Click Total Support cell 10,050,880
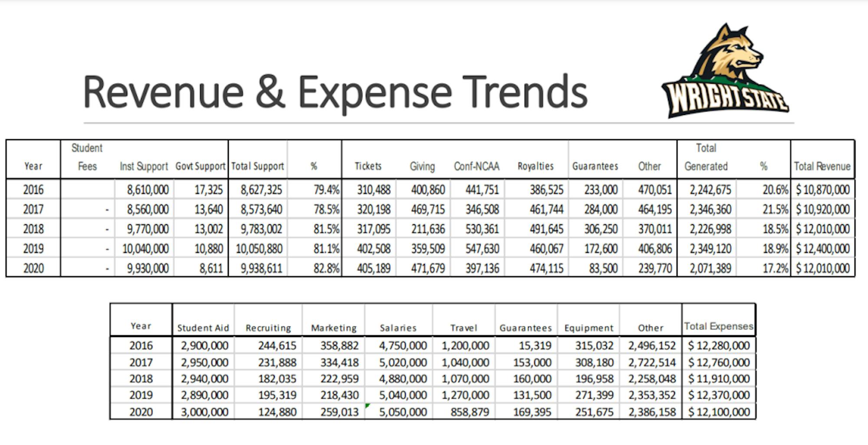The width and height of the screenshot is (868, 445). point(259,249)
